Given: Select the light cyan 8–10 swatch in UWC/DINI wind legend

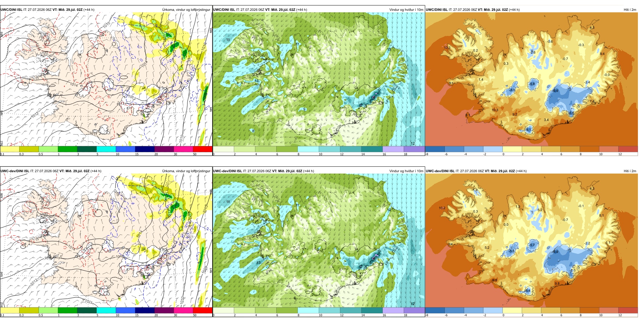Looking at the screenshot, I should tap(308, 149).
